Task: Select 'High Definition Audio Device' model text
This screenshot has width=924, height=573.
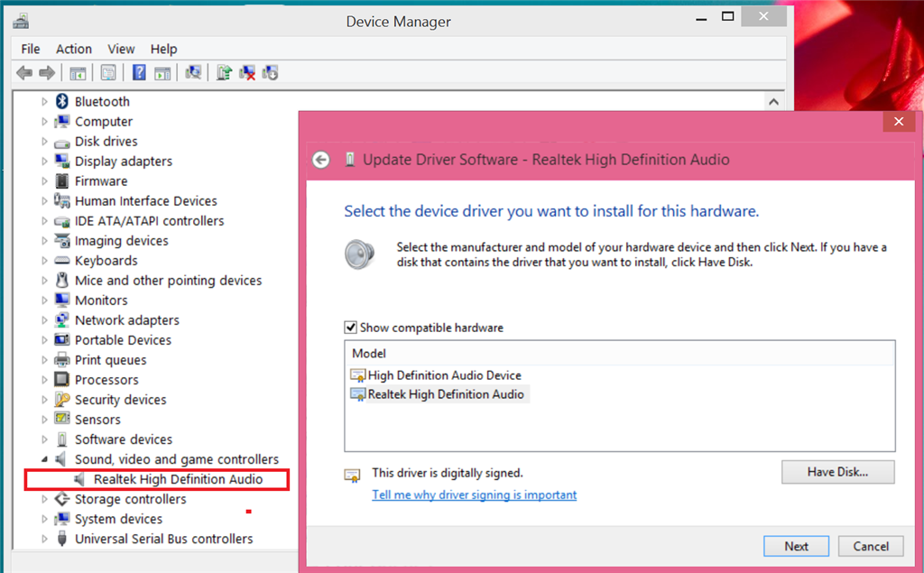Action: [x=444, y=375]
